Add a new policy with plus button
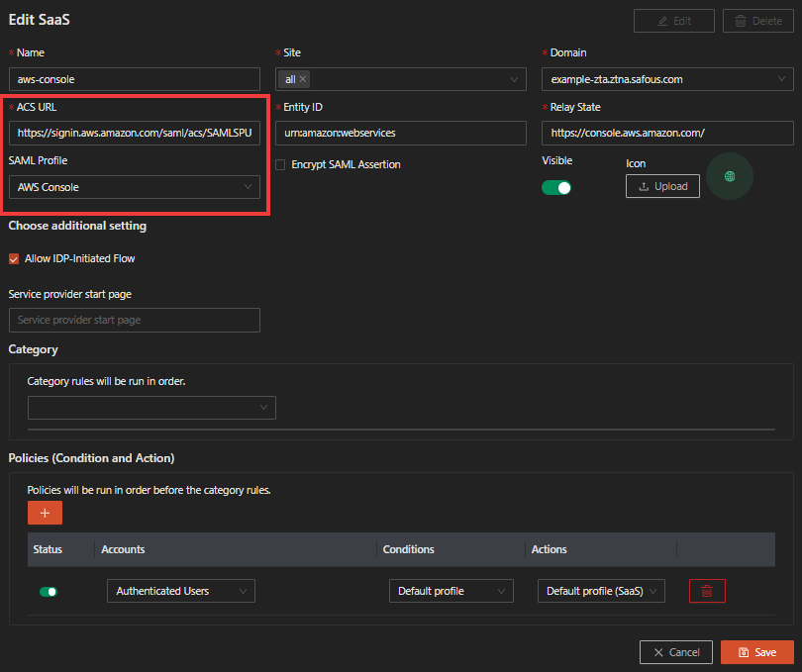This screenshot has width=802, height=672. 45,513
